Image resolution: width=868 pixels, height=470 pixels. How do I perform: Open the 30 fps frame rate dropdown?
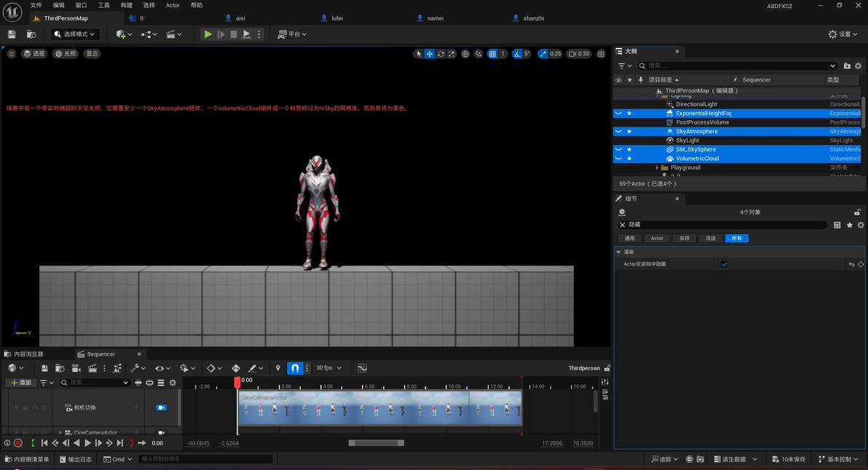[x=328, y=368]
